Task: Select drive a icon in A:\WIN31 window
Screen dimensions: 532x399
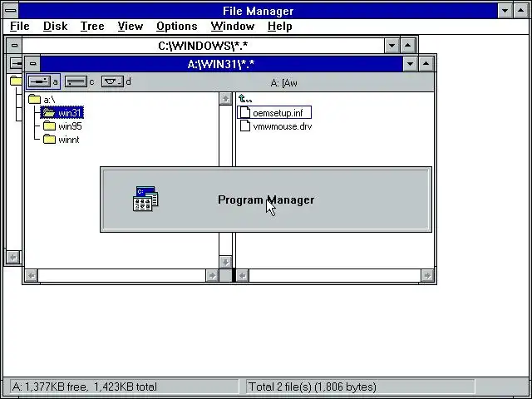Action: point(40,81)
